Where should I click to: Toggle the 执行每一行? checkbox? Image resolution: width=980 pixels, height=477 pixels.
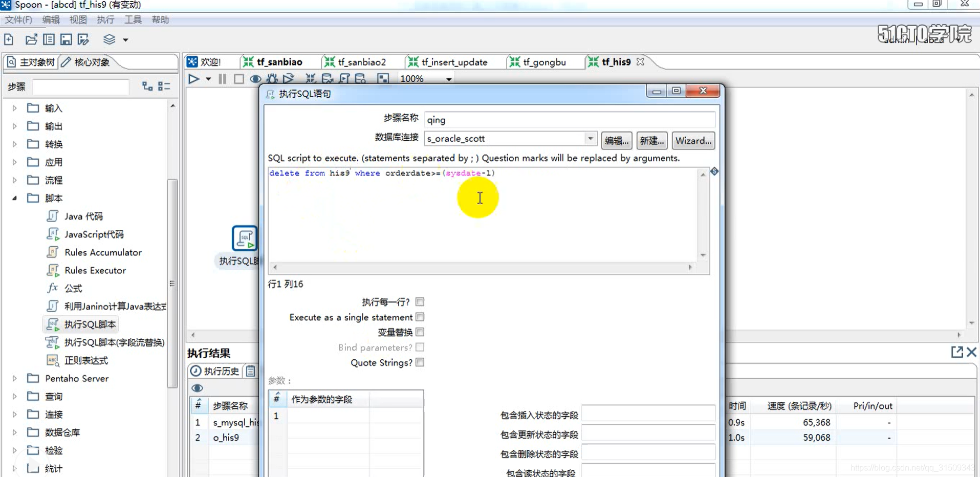(x=420, y=302)
